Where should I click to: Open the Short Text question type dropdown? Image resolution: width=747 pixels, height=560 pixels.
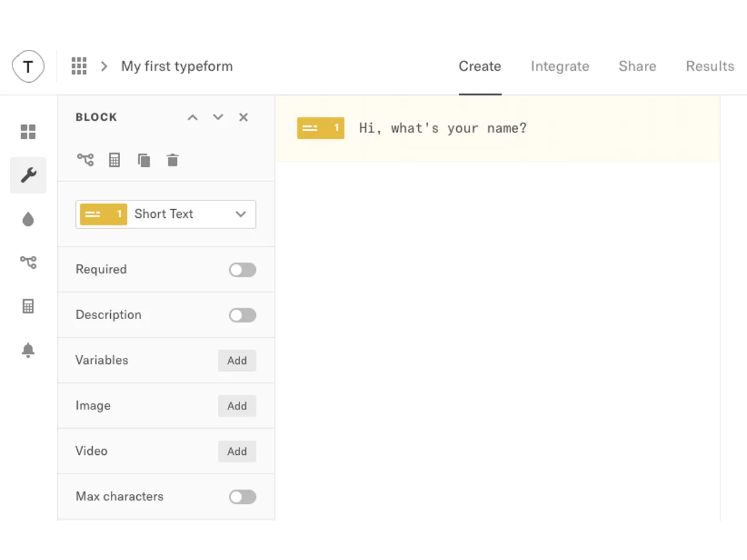tap(166, 214)
